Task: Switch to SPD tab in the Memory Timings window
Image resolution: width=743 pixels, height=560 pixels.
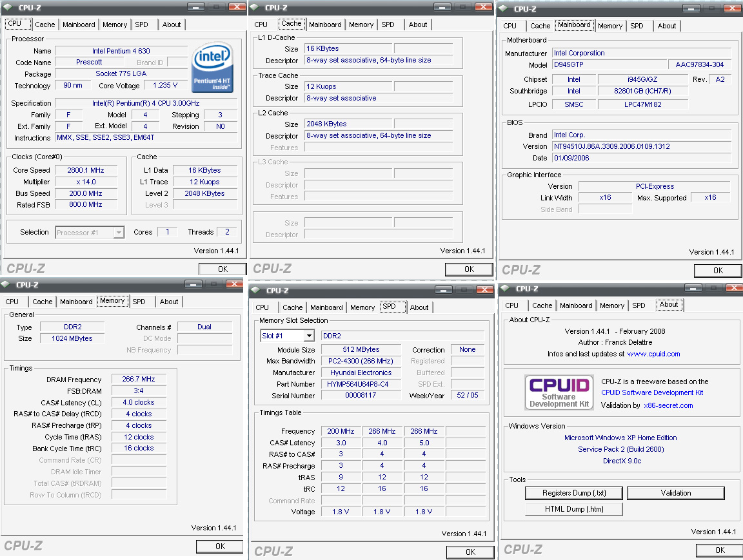Action: (x=139, y=302)
